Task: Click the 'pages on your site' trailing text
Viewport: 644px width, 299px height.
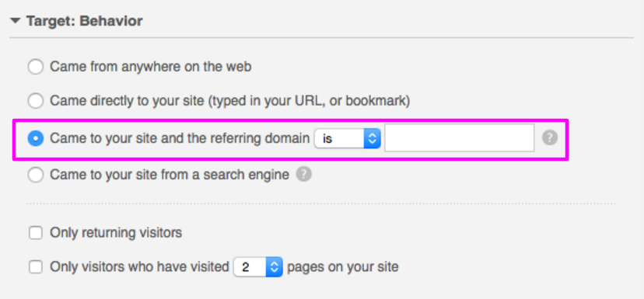Action: click(342, 267)
